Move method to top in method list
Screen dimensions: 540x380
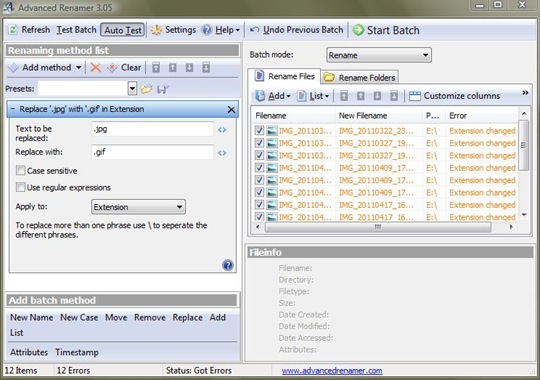click(156, 68)
